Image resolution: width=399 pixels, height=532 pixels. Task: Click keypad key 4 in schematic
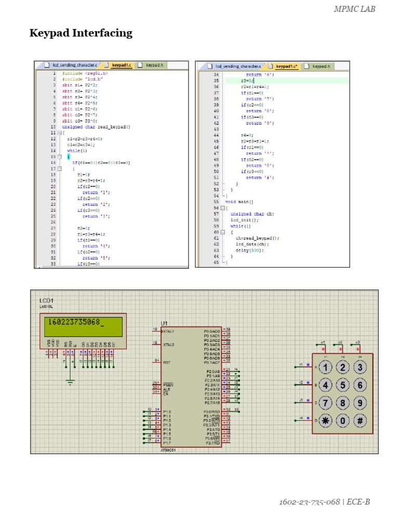325,385
